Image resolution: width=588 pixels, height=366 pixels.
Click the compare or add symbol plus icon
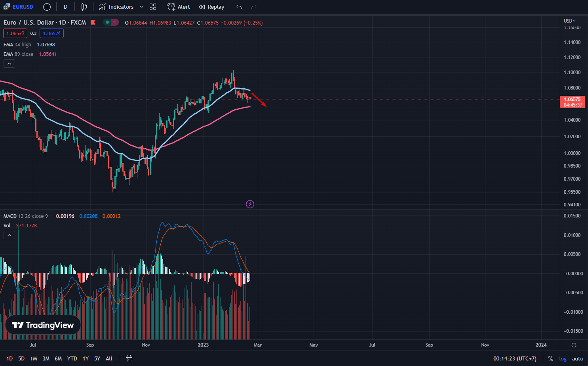(47, 7)
